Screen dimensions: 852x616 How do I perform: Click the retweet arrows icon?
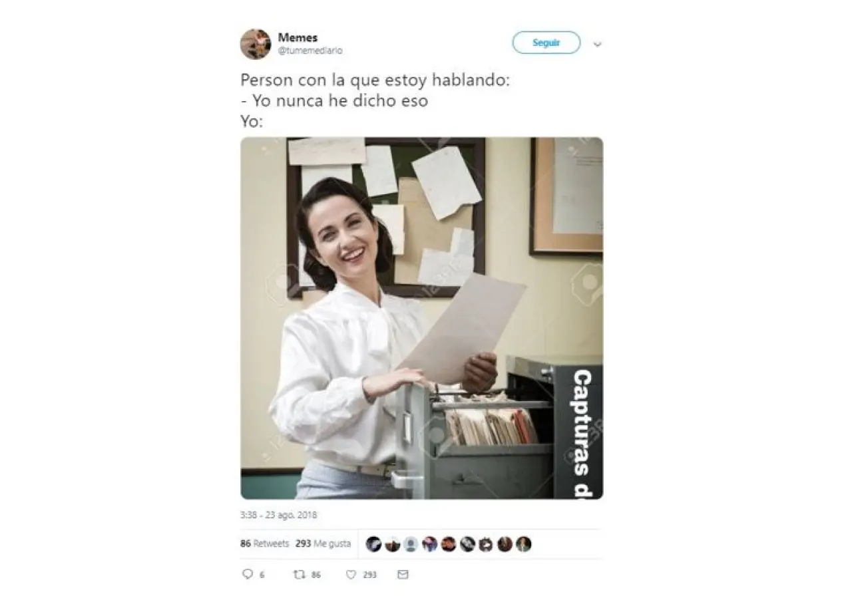point(300,574)
